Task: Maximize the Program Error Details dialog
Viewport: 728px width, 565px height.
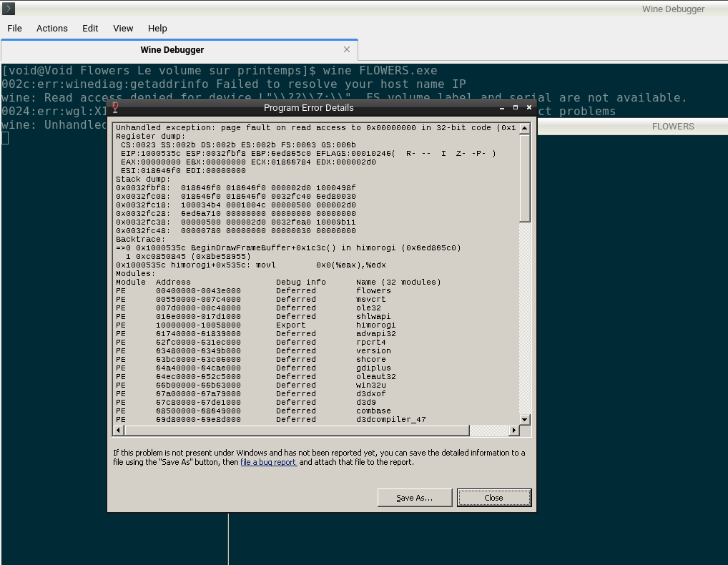Action: [516, 107]
